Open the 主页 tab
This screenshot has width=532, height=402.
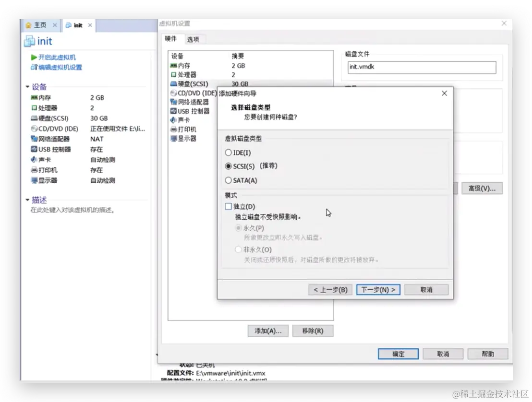[x=41, y=25]
